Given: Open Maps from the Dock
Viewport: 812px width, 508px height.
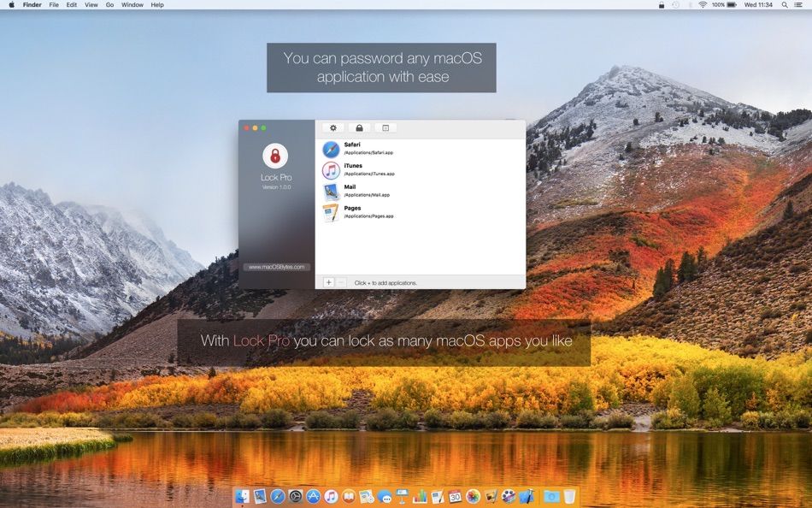Looking at the screenshot, I should [x=367, y=497].
